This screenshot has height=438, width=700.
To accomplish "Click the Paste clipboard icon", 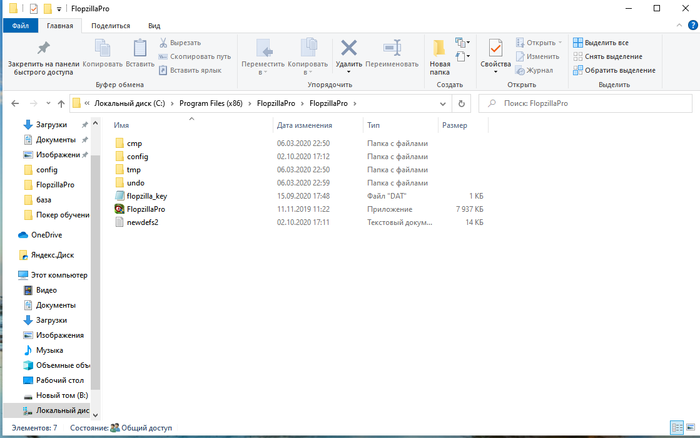I will click(140, 48).
